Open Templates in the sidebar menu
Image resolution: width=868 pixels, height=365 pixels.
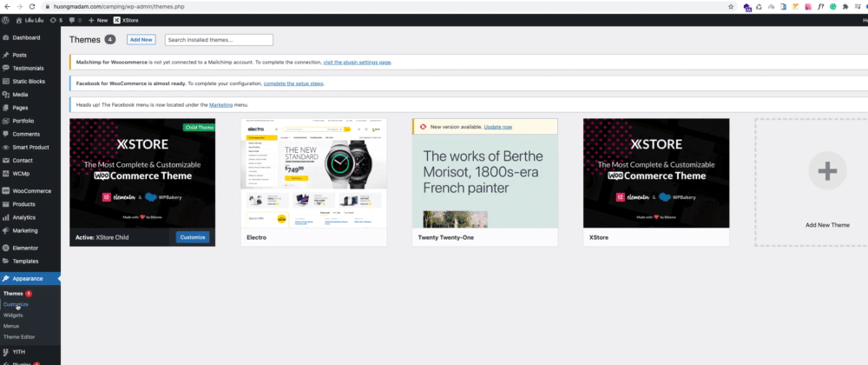(x=25, y=262)
